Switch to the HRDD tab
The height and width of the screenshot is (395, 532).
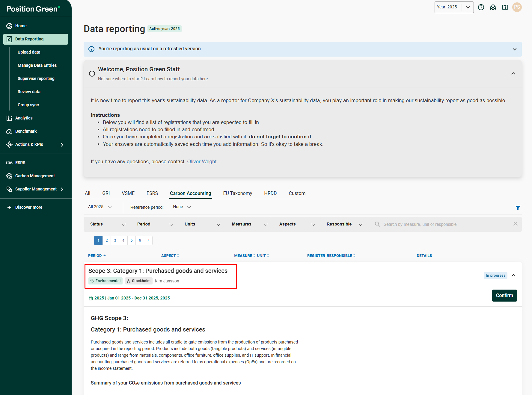[x=270, y=193]
